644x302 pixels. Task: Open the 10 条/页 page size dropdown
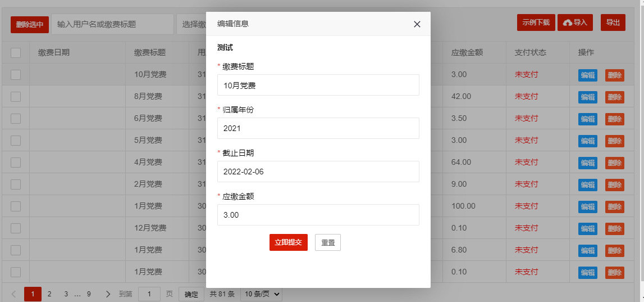coord(261,294)
